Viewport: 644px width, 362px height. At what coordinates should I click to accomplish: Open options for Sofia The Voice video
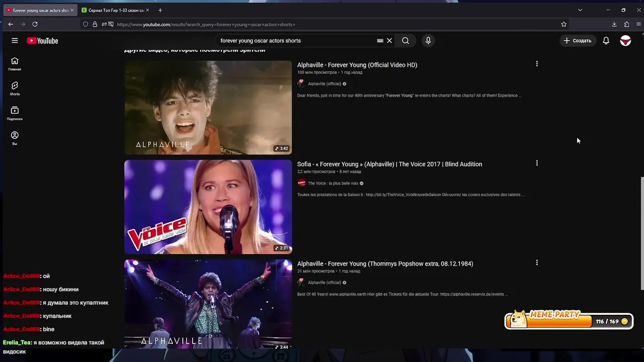(537, 163)
